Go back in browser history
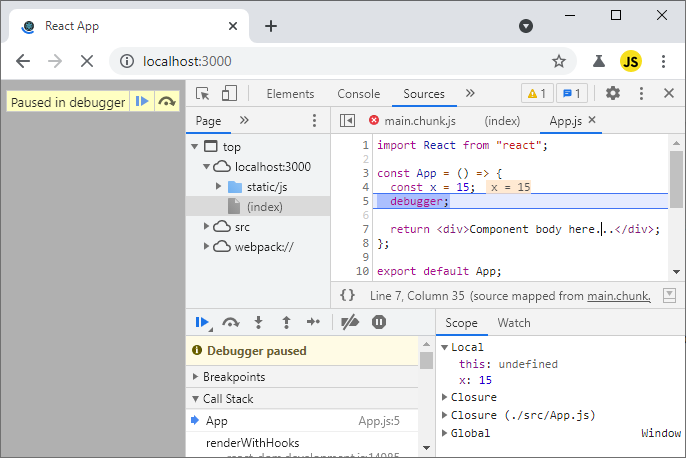 pyautogui.click(x=23, y=61)
